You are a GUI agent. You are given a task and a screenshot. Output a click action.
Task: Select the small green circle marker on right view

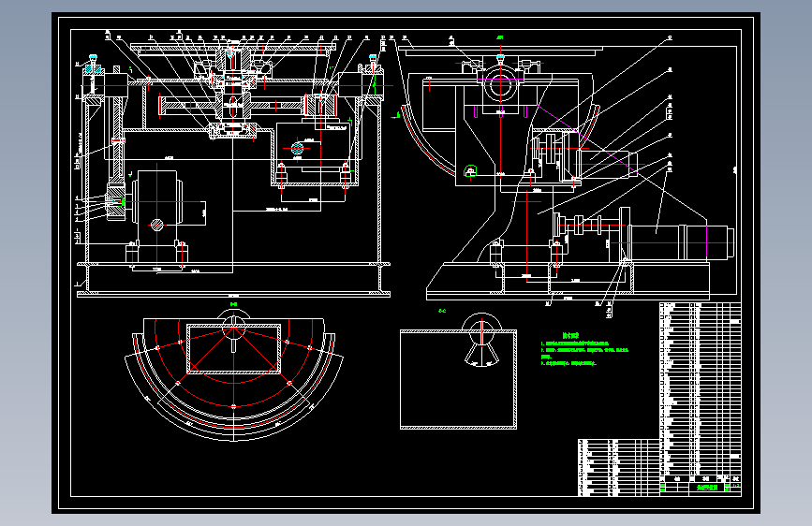click(470, 170)
